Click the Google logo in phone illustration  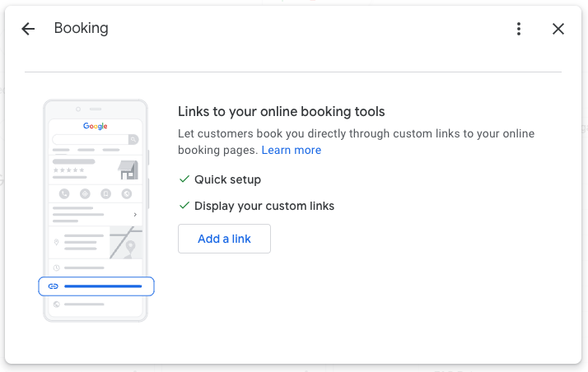click(x=96, y=126)
